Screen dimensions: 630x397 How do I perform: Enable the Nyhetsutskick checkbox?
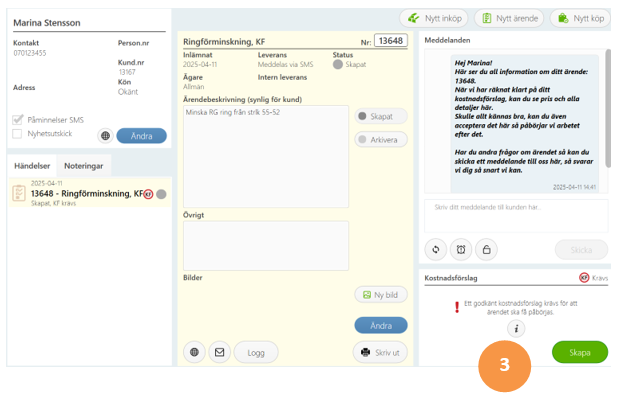(x=17, y=134)
